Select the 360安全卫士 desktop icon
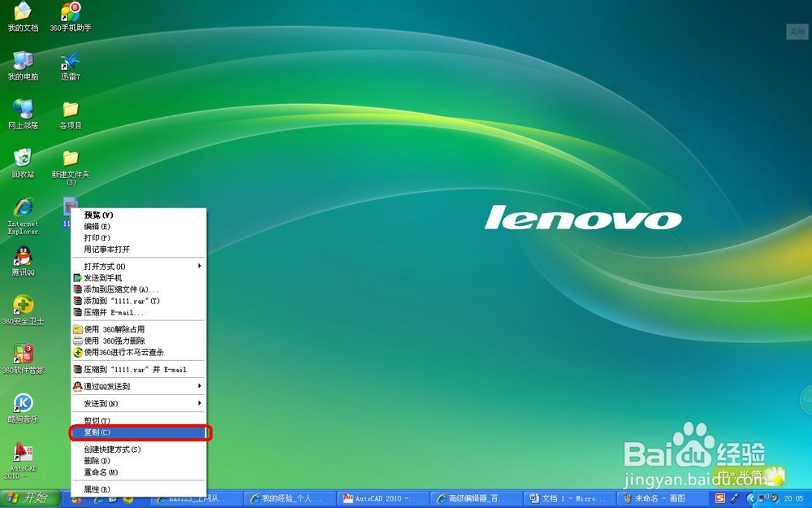Image resolution: width=812 pixels, height=508 pixels. tap(23, 310)
